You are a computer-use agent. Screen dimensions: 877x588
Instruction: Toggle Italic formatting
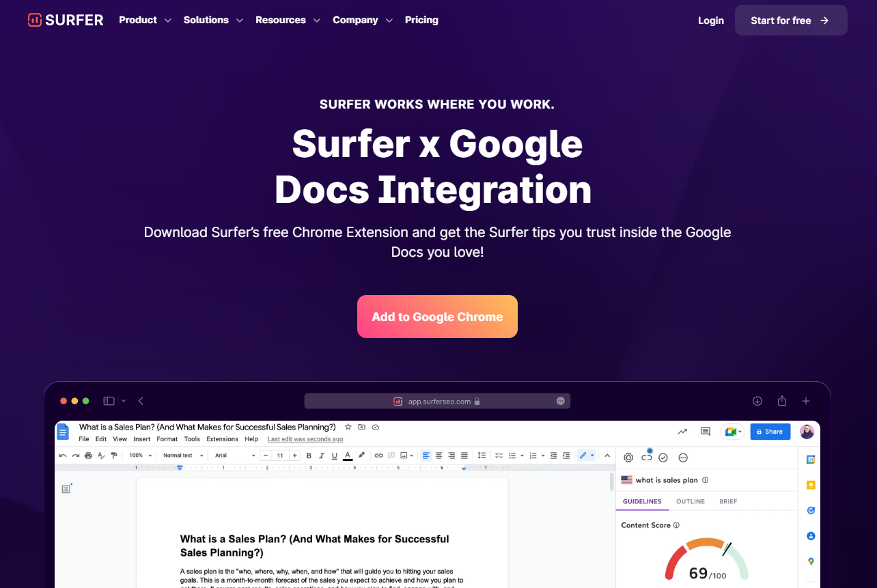pyautogui.click(x=321, y=456)
